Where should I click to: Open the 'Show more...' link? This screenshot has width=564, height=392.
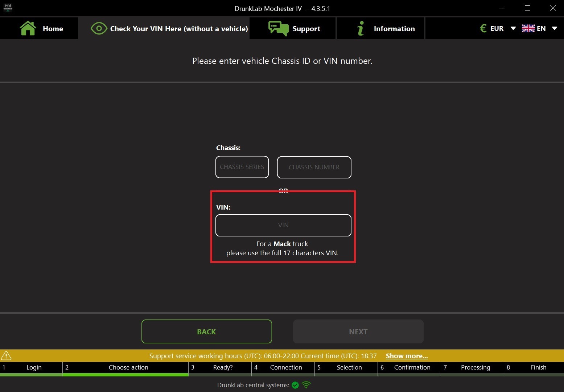point(407,356)
